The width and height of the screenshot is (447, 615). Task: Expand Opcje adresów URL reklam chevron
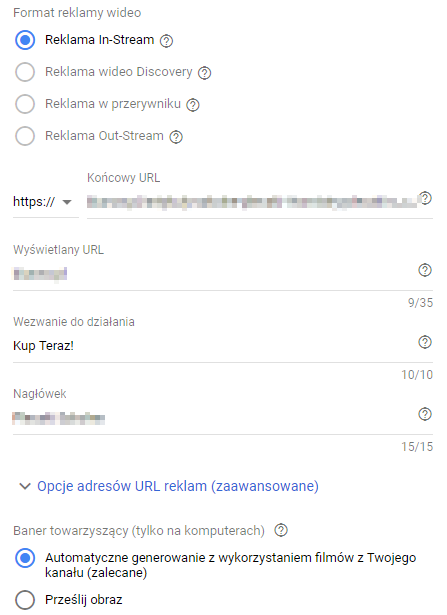[x=25, y=486]
